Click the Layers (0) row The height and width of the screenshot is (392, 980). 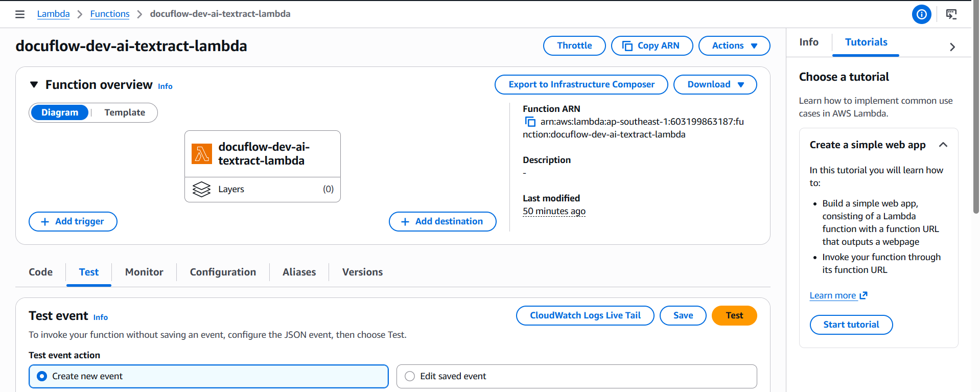click(x=263, y=189)
